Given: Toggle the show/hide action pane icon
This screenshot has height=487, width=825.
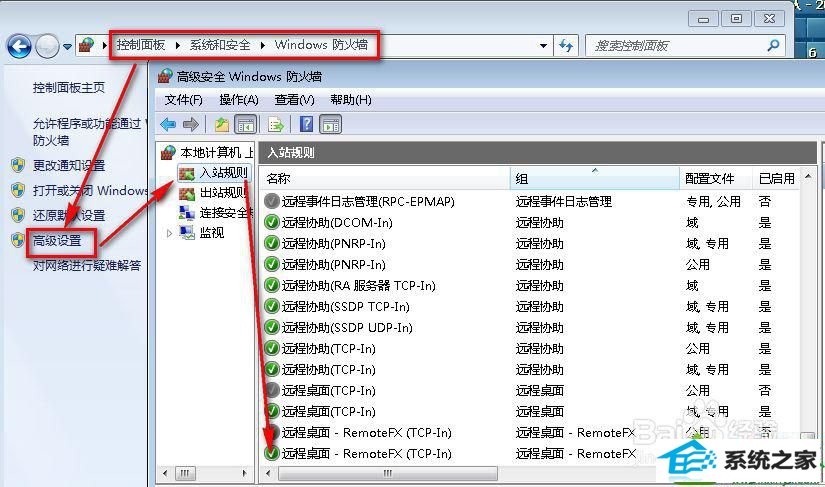Looking at the screenshot, I should tap(331, 125).
